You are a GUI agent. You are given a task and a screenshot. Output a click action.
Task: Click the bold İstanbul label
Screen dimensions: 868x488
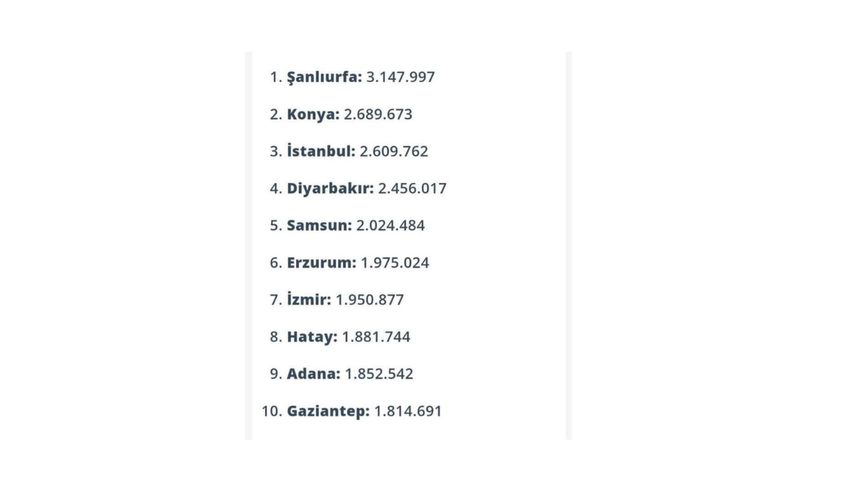(x=321, y=151)
